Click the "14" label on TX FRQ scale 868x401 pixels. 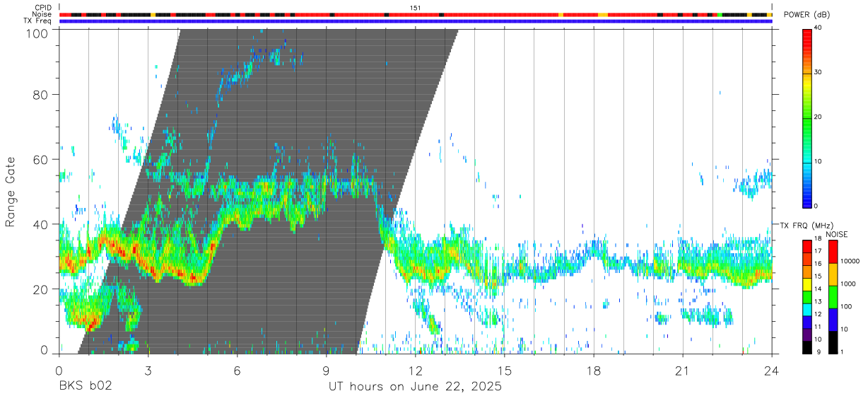[x=816, y=289]
